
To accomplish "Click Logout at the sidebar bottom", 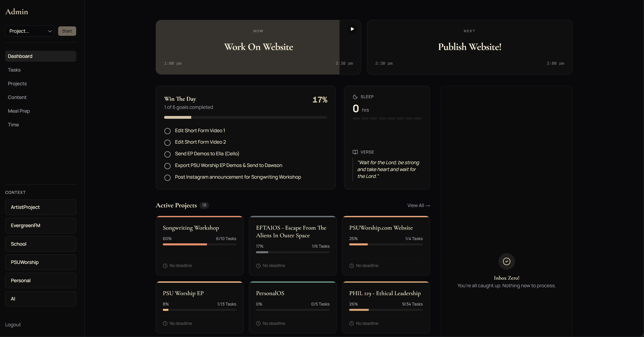I will coord(13,325).
